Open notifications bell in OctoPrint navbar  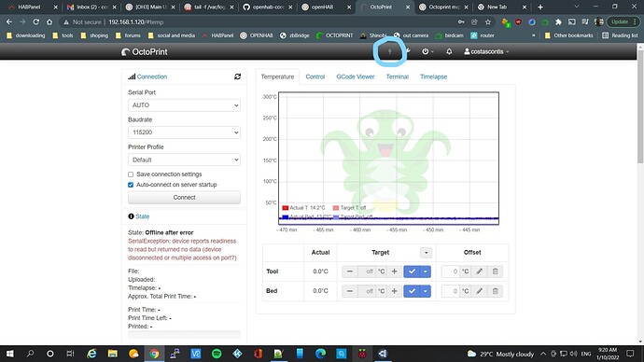[x=449, y=51]
